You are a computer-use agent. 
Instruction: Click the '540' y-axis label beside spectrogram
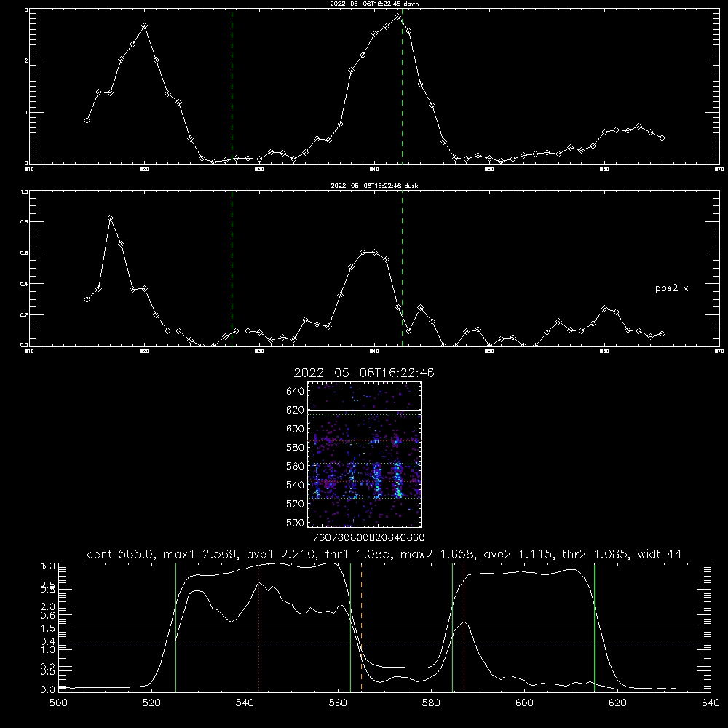coord(296,485)
